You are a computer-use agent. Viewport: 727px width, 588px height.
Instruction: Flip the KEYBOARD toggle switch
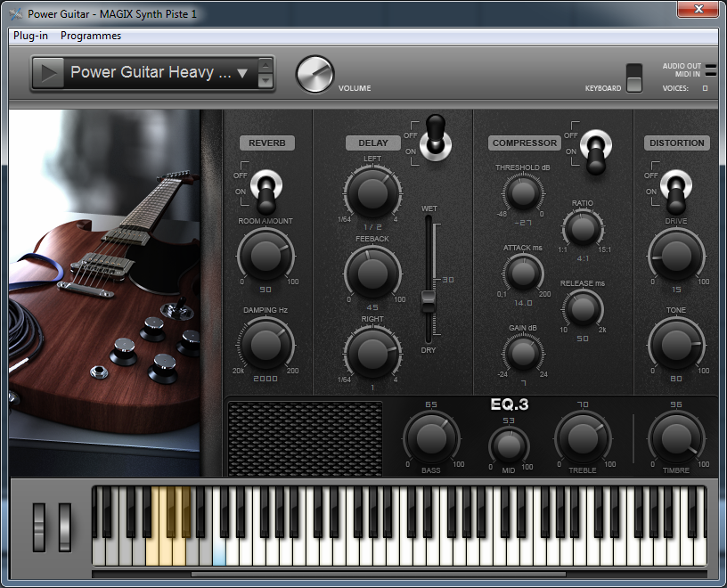[634, 78]
